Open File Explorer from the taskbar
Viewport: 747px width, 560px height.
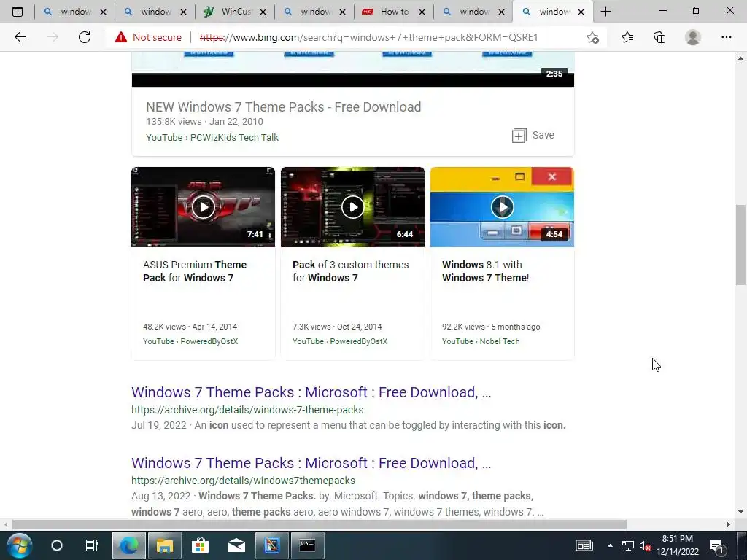point(165,545)
